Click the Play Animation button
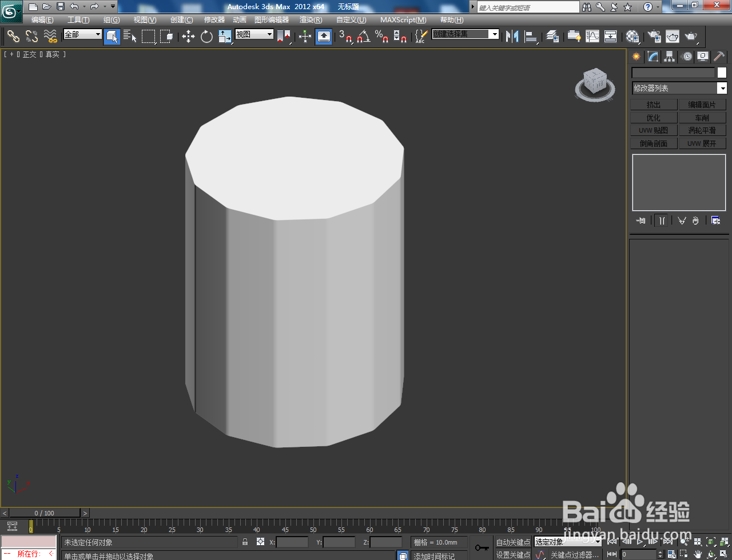This screenshot has height=560, width=732. (640, 541)
